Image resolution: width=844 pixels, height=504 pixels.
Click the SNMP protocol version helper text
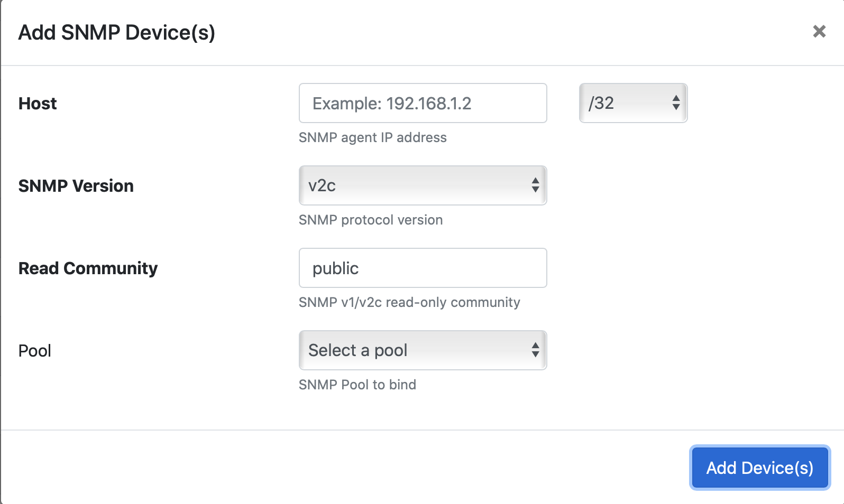click(371, 220)
